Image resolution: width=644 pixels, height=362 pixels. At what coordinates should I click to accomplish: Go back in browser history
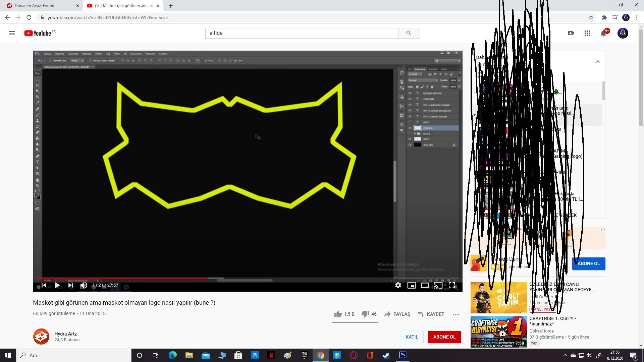tap(7, 17)
